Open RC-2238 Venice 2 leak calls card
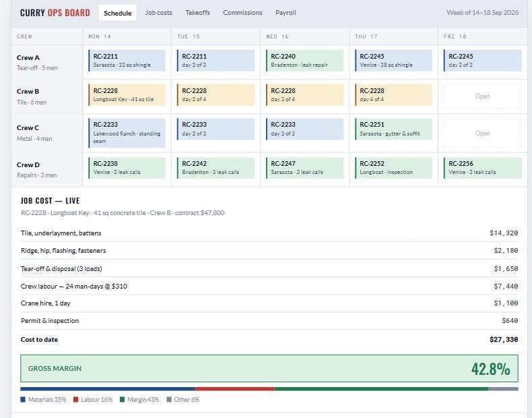 (127, 168)
